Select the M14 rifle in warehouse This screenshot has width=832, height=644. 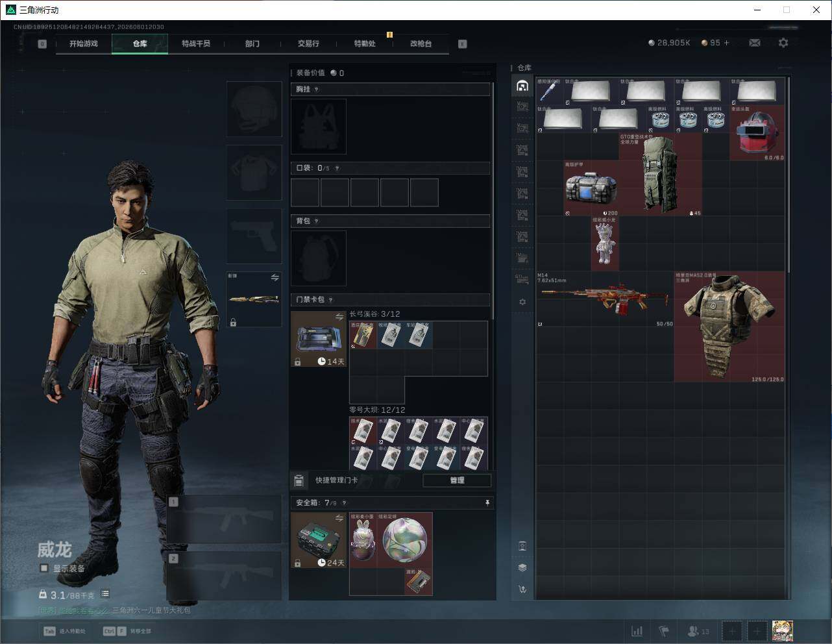pos(605,299)
